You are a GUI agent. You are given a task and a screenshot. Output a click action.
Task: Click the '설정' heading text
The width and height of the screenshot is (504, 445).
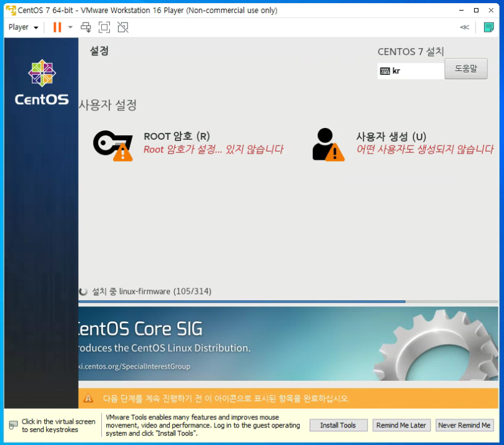[99, 51]
